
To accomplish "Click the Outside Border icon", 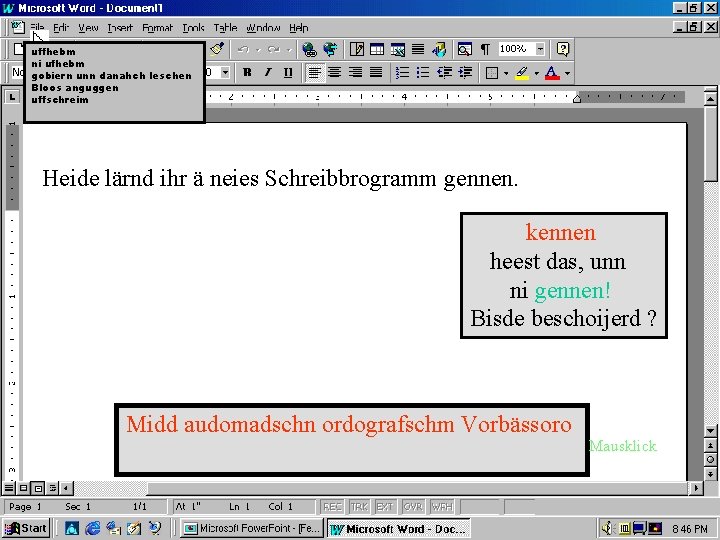I will (x=492, y=73).
